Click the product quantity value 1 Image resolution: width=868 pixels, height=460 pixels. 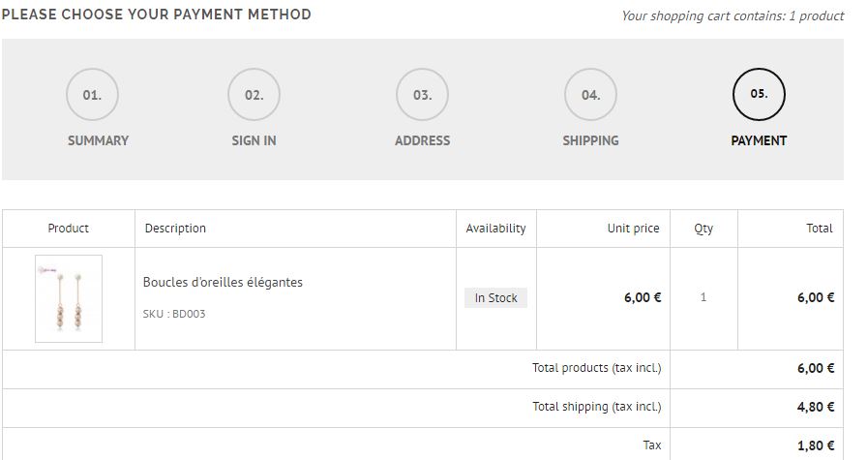pos(703,297)
